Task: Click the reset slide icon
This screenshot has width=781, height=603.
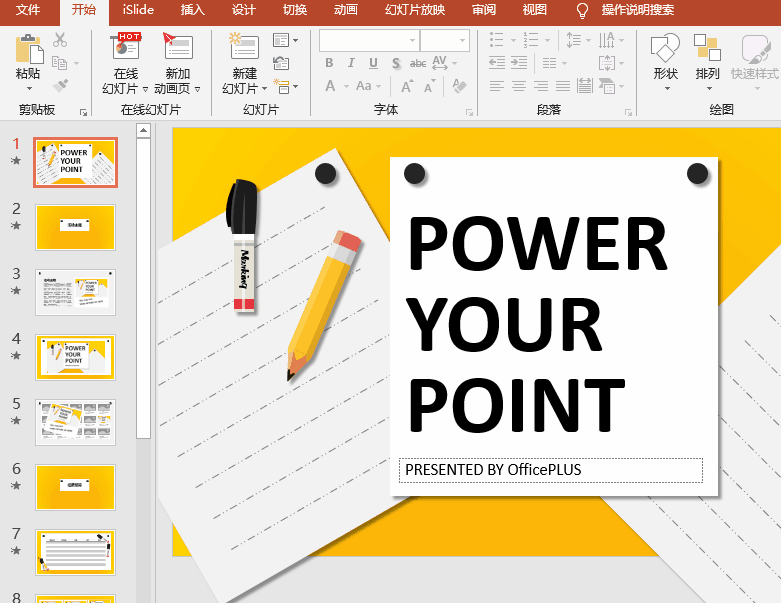Action: click(281, 63)
